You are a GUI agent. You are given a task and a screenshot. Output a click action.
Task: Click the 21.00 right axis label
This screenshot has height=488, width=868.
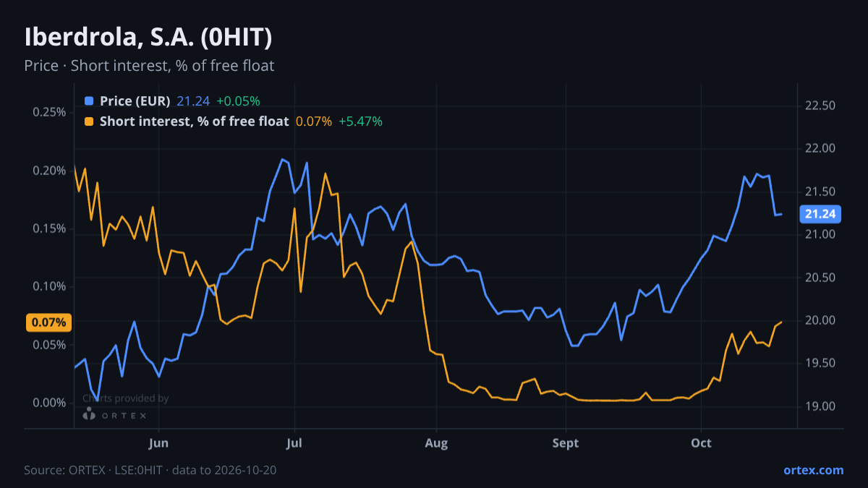(820, 235)
